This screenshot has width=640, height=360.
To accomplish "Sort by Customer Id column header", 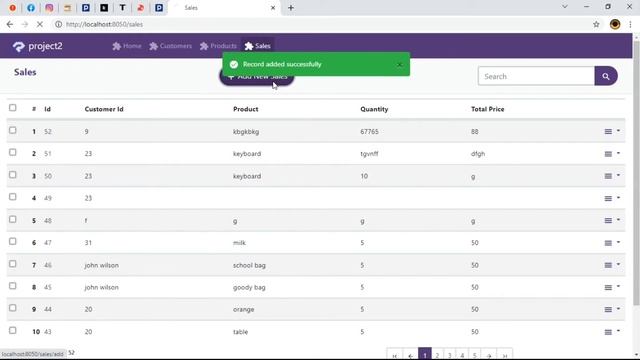I will [104, 109].
